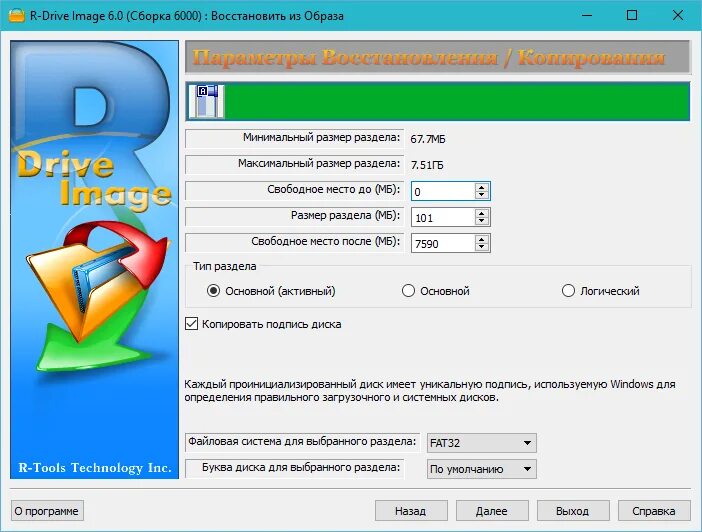Select the active partition icon in disk bar
702x532 pixels.
[x=206, y=102]
